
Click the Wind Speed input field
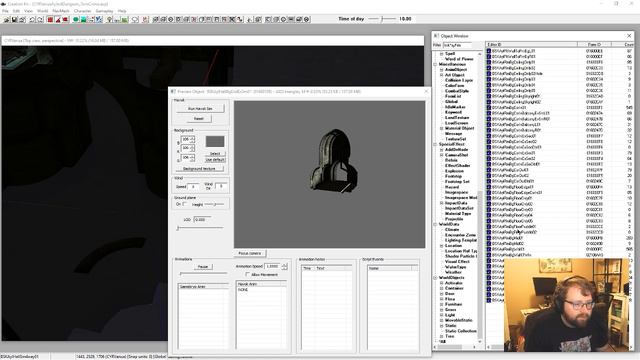click(x=193, y=186)
